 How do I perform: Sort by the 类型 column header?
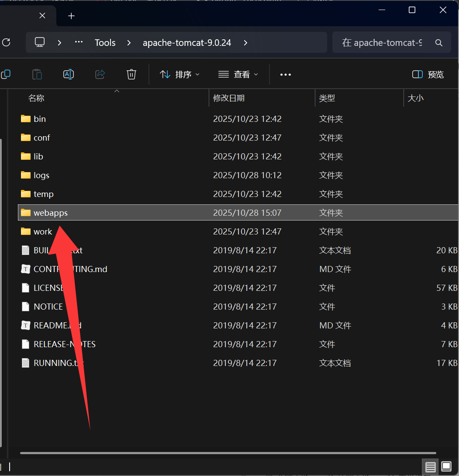click(327, 98)
